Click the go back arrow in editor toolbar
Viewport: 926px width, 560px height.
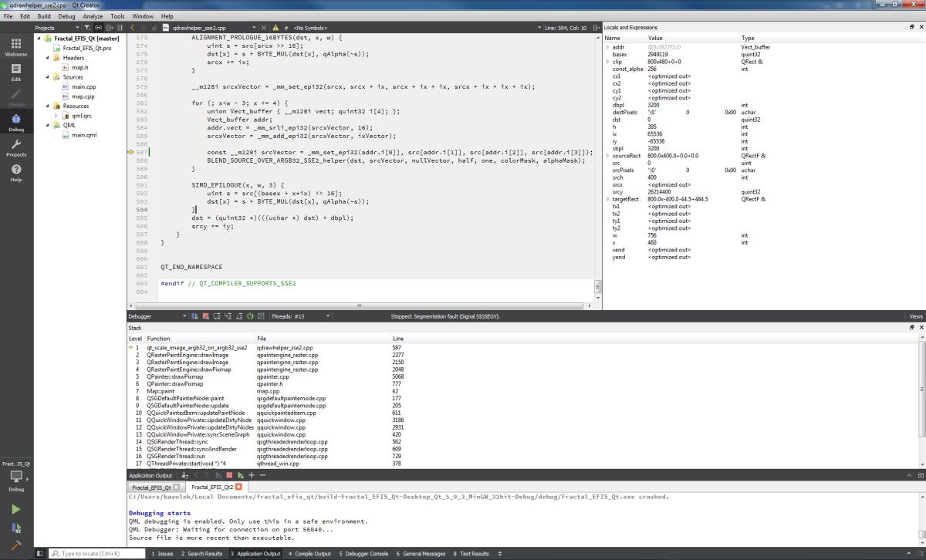tap(132, 28)
